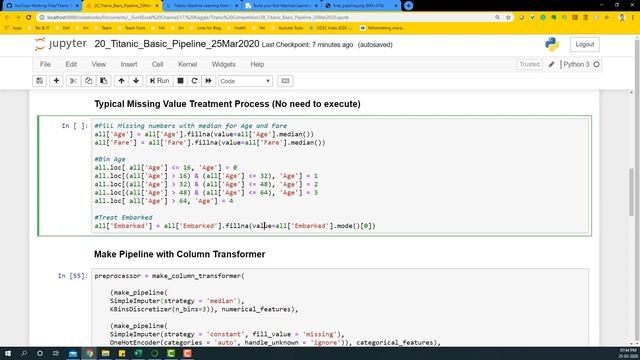
Task: Open the View menu
Action: point(98,64)
